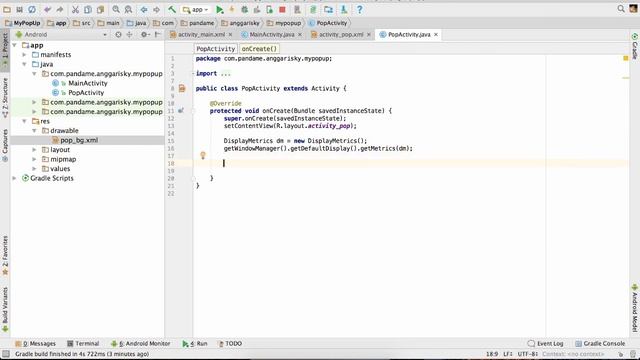Switch to the activity_main.xml tab

[x=201, y=35]
